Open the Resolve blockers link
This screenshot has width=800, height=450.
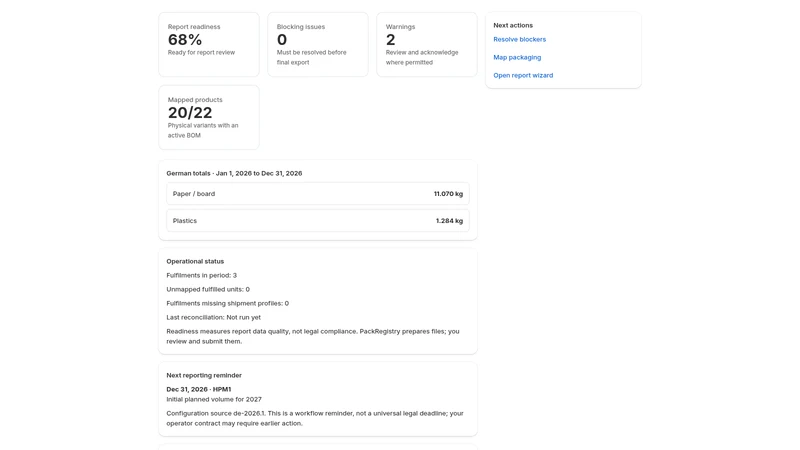[x=519, y=39]
